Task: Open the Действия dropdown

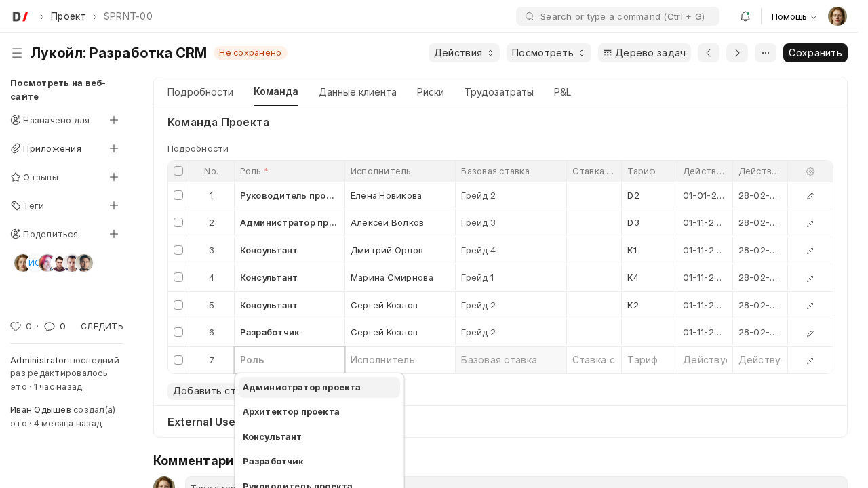Action: (464, 53)
